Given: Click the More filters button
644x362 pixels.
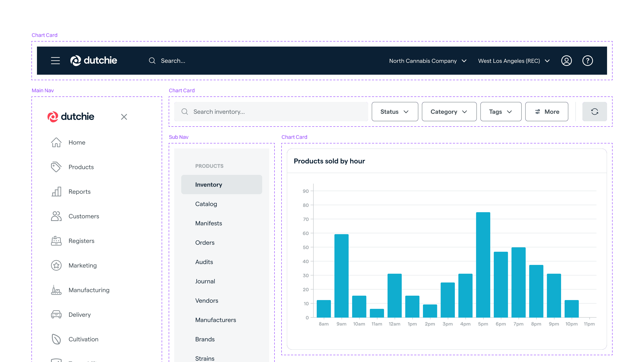Looking at the screenshot, I should (x=547, y=112).
